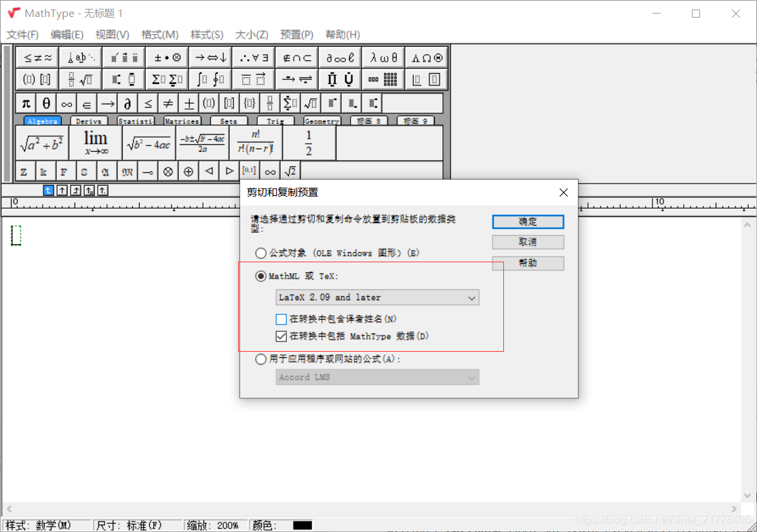Viewport: 757px width, 532px height.
Task: Insert the lim x→∞ expression
Action: (x=96, y=143)
